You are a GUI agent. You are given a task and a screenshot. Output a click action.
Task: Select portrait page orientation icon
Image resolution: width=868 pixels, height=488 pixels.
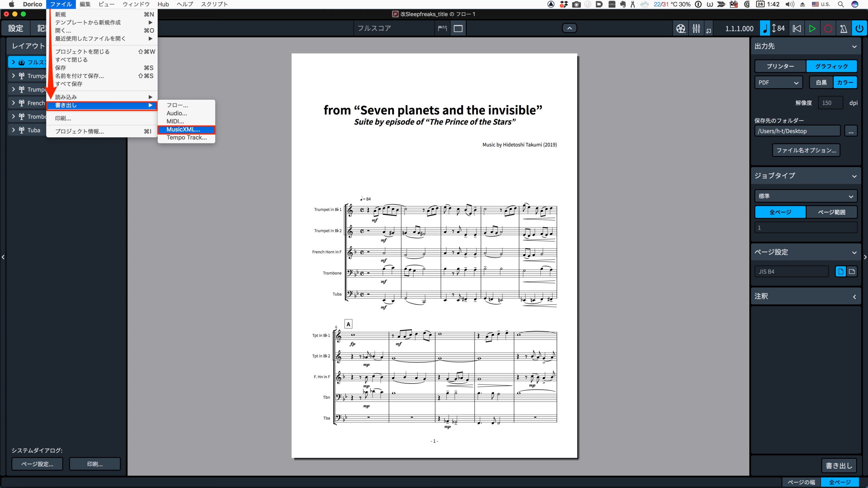841,271
